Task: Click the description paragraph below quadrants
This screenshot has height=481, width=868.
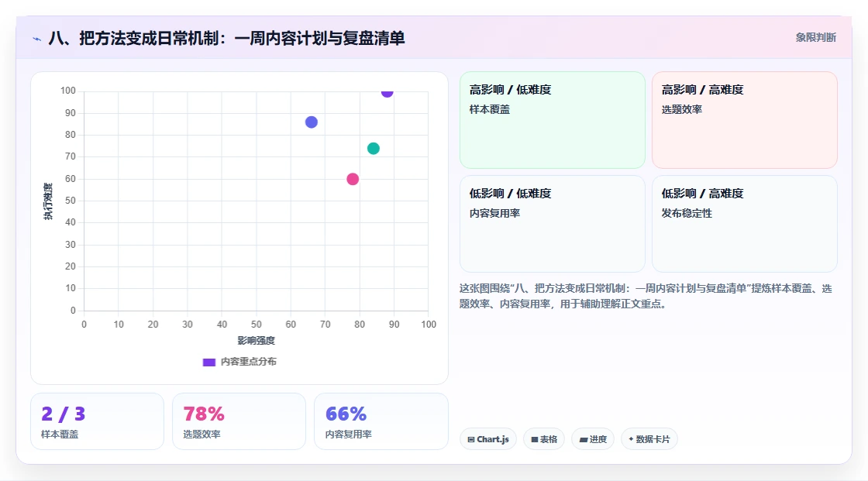Action: click(x=646, y=296)
